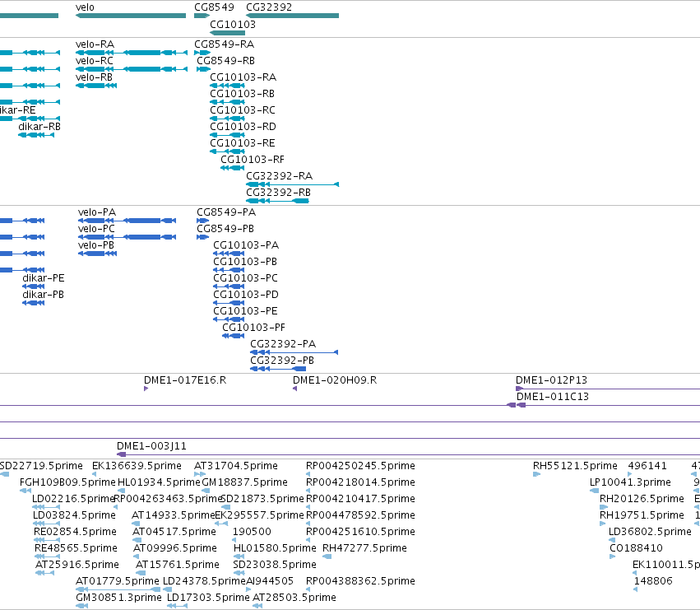Click EST LD36802.5prime
The width and height of the screenshot is (700, 610).
(612, 540)
